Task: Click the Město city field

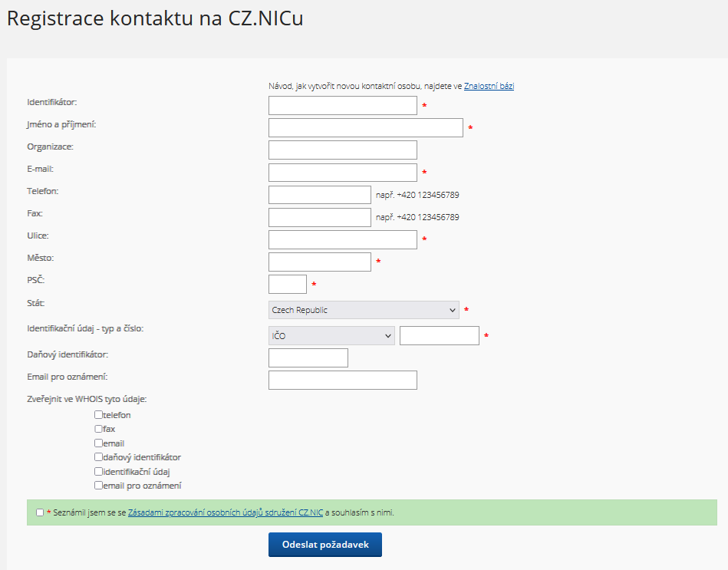Action: (x=319, y=262)
